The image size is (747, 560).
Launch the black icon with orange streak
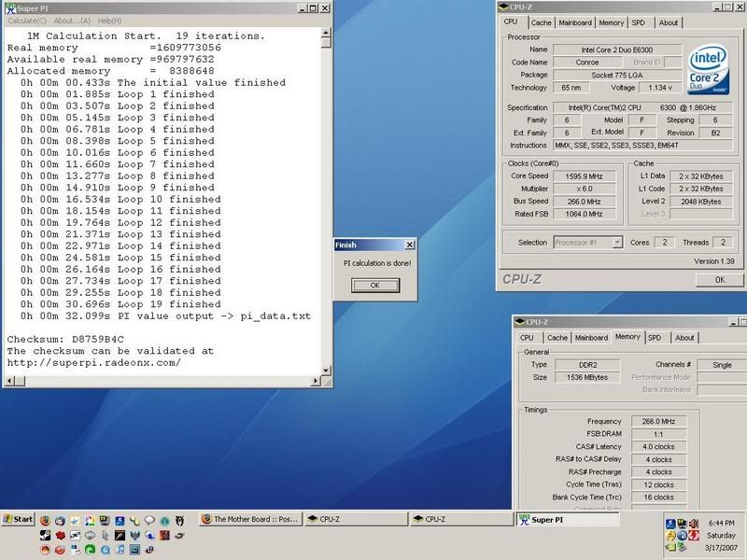tap(120, 535)
